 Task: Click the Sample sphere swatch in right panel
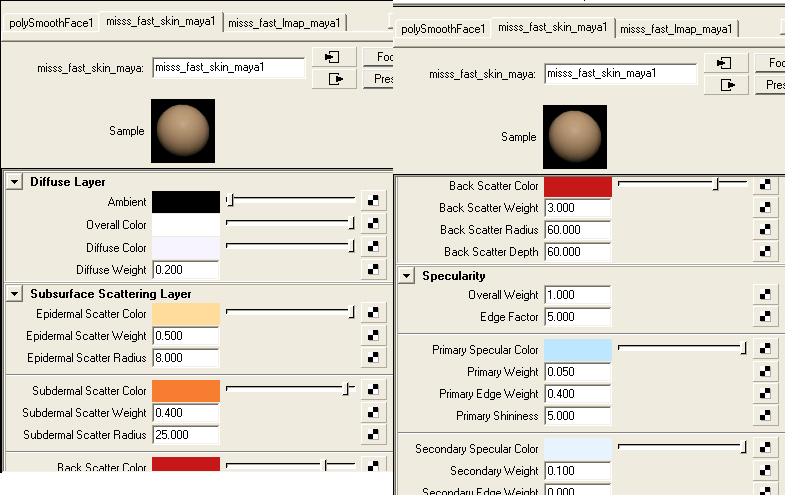point(575,137)
